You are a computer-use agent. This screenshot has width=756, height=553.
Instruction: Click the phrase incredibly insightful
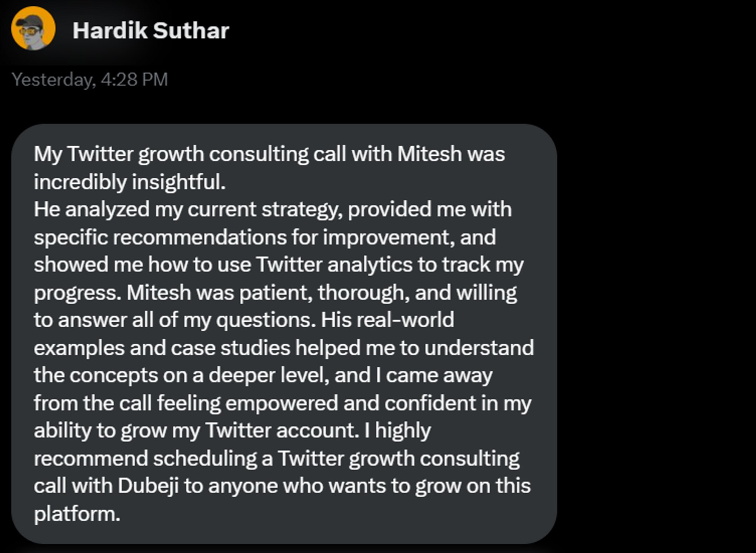pyautogui.click(x=130, y=182)
